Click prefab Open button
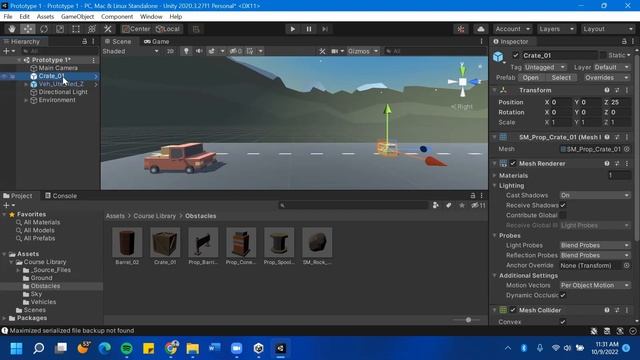The image size is (640, 360). click(530, 78)
